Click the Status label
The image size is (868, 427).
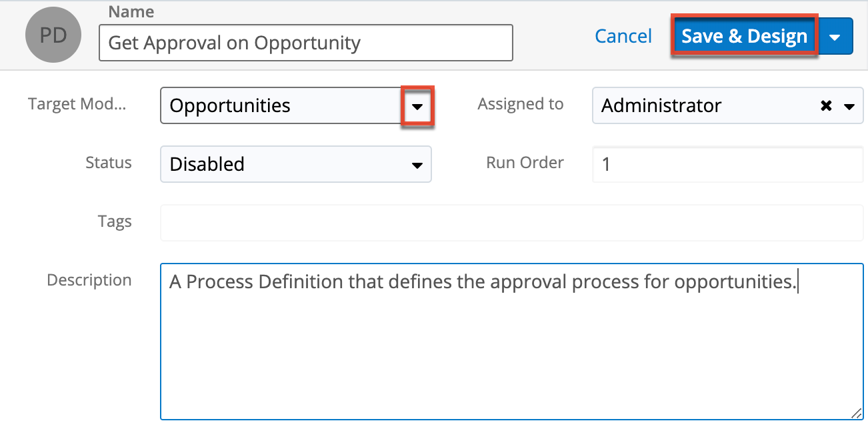108,163
